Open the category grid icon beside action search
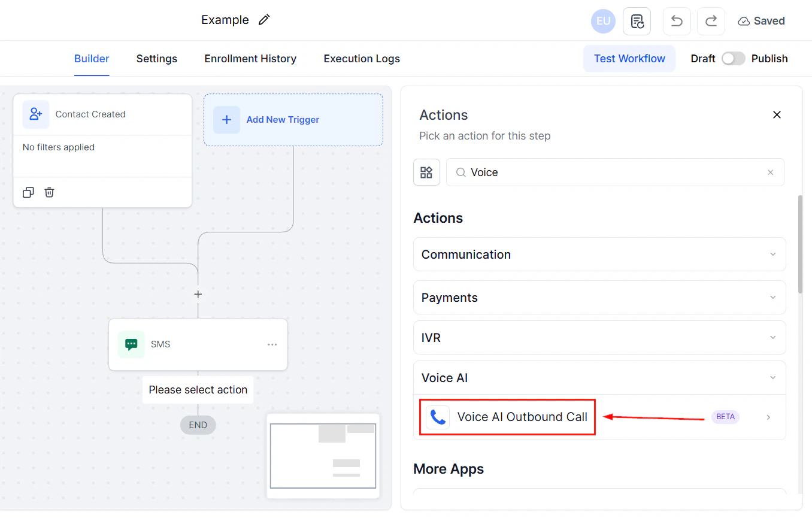This screenshot has width=812, height=518. click(x=426, y=172)
